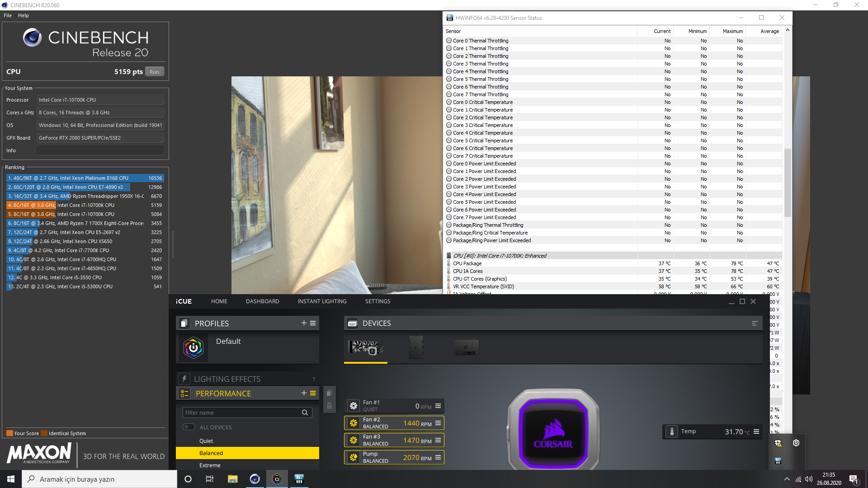Click the Fan #2 fan icon
Viewport: 868px width, 488px height.
click(354, 423)
